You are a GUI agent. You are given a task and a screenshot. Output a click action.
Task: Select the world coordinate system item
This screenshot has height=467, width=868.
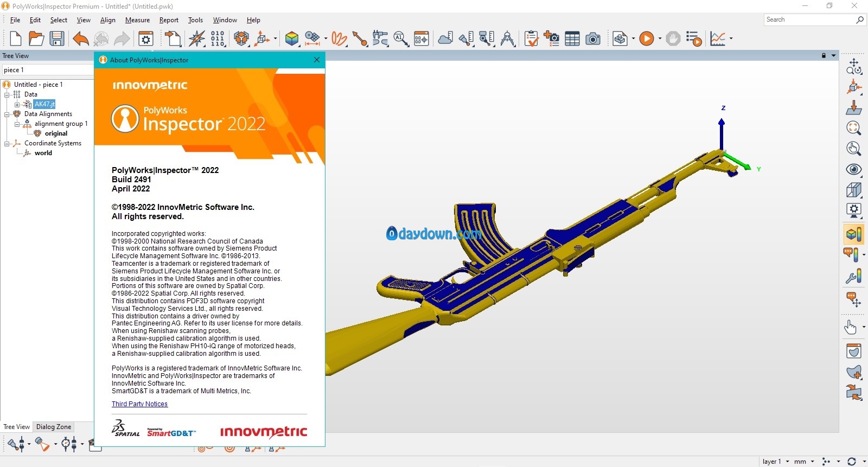pos(43,153)
